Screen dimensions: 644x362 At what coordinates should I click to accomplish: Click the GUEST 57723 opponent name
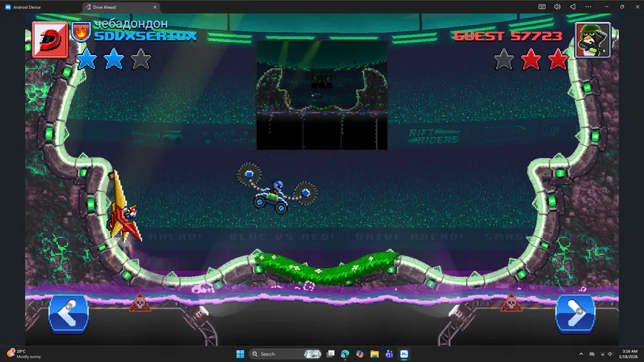pos(508,36)
